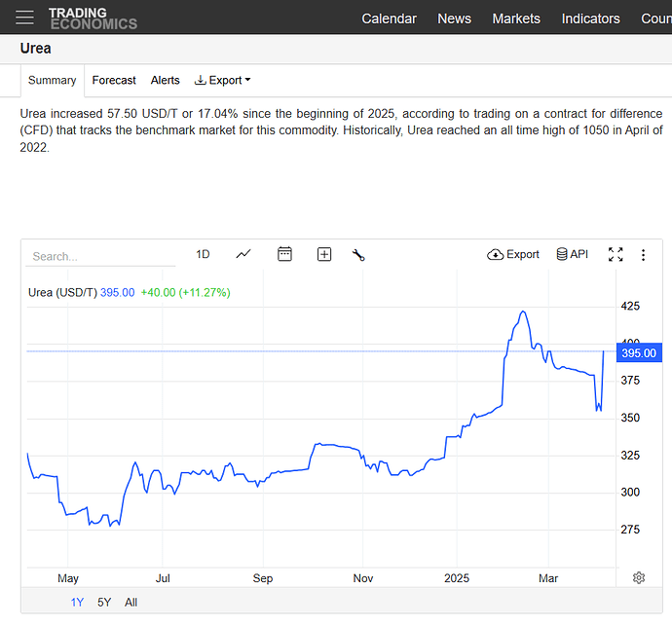672x625 pixels.
Task: Download chart data with cloud Export
Action: click(513, 254)
